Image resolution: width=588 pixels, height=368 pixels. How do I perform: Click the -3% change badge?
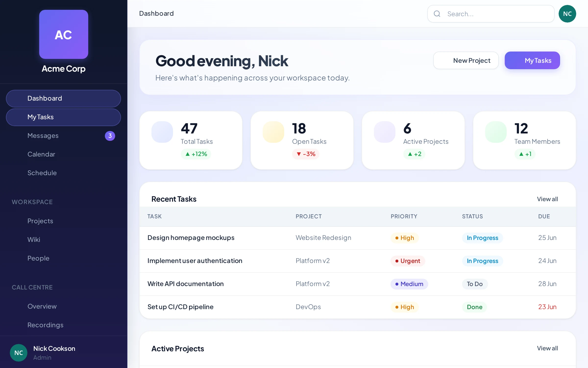[306, 154]
